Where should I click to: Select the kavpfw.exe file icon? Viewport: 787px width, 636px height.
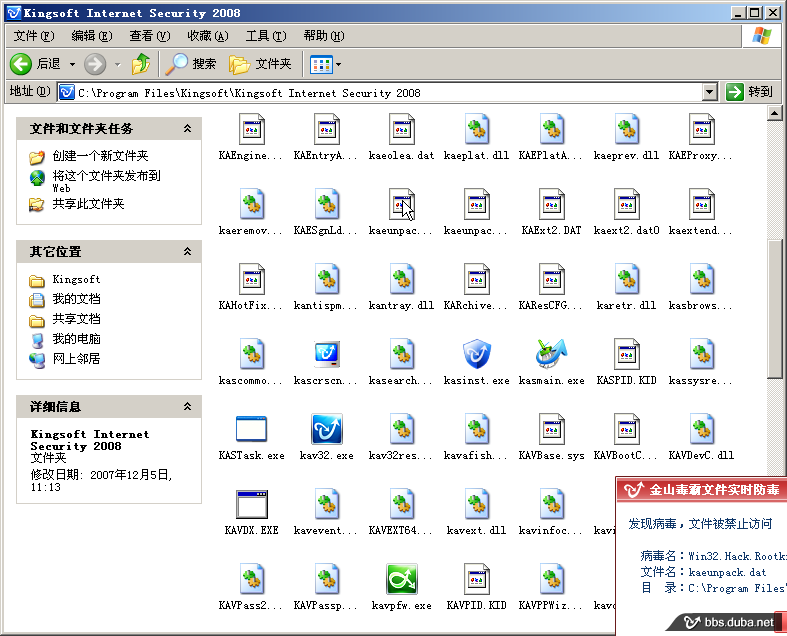(402, 579)
